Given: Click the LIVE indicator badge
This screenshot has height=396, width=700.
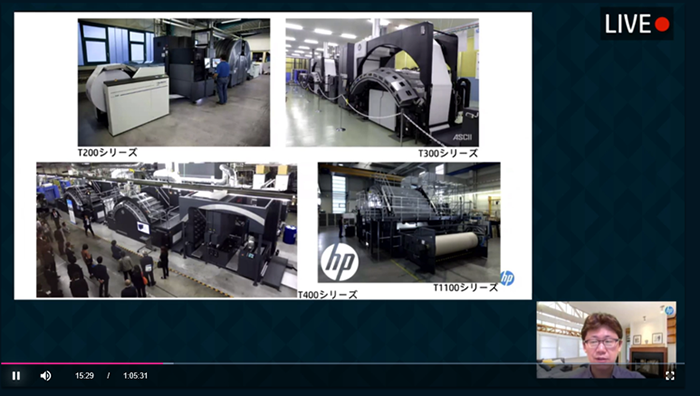Looking at the screenshot, I should pyautogui.click(x=637, y=24).
